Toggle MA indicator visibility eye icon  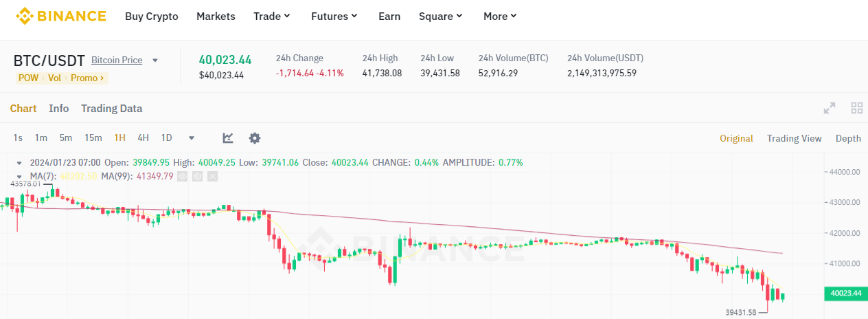[x=183, y=177]
